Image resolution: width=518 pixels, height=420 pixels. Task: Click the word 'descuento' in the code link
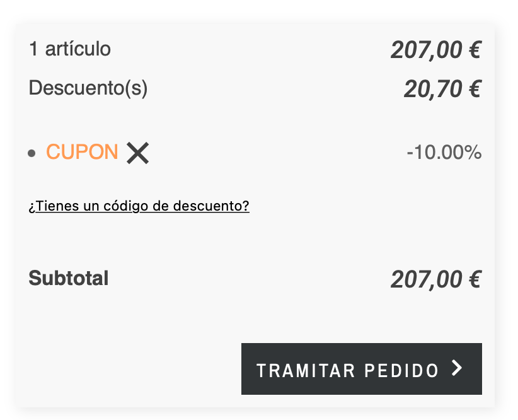(x=214, y=206)
